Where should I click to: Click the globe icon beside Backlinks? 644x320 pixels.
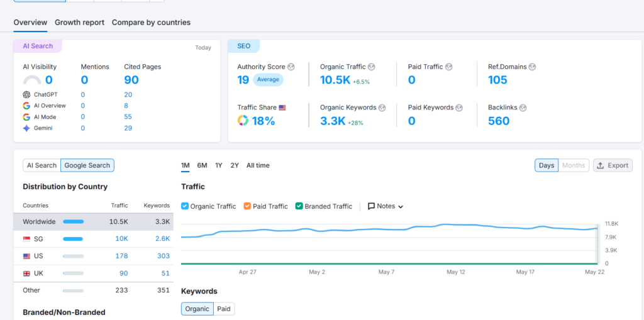click(x=523, y=108)
